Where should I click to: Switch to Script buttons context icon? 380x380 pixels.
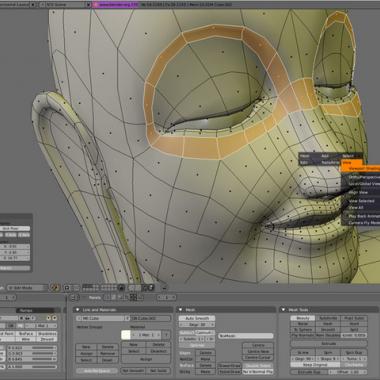coord(113,297)
